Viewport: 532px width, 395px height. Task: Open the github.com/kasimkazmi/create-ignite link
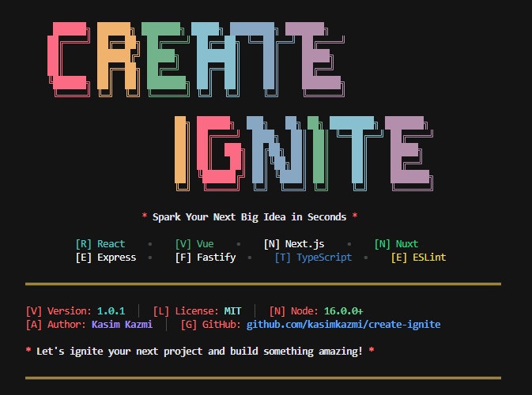tap(343, 325)
